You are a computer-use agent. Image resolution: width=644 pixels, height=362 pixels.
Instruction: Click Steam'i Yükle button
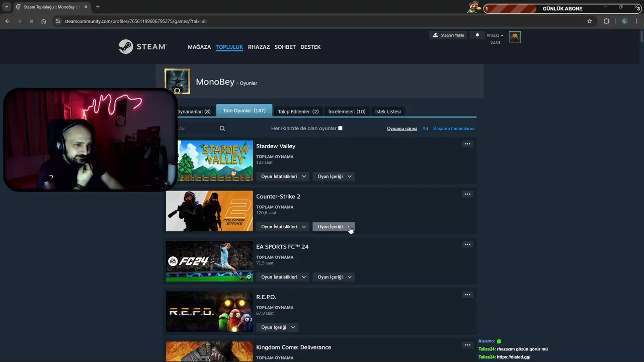pos(448,35)
